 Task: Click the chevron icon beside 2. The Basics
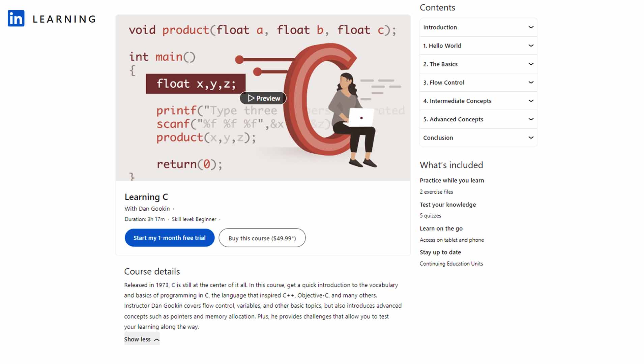tap(530, 64)
